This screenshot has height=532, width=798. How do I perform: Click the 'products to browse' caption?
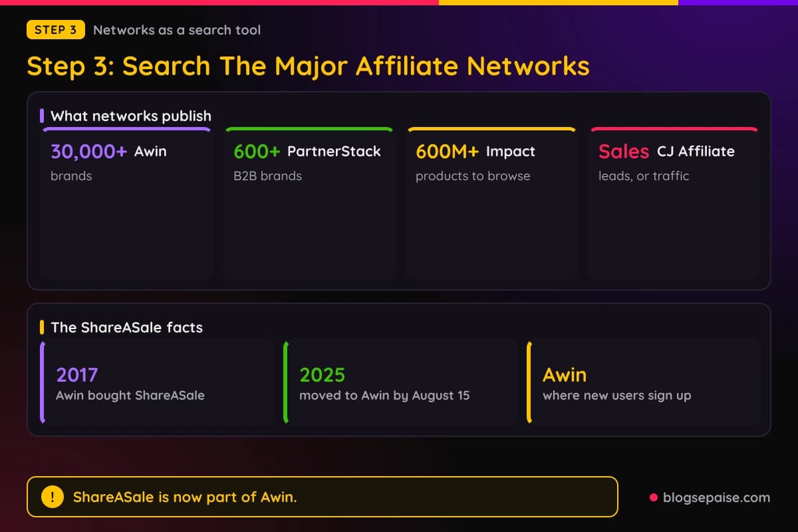click(x=473, y=176)
